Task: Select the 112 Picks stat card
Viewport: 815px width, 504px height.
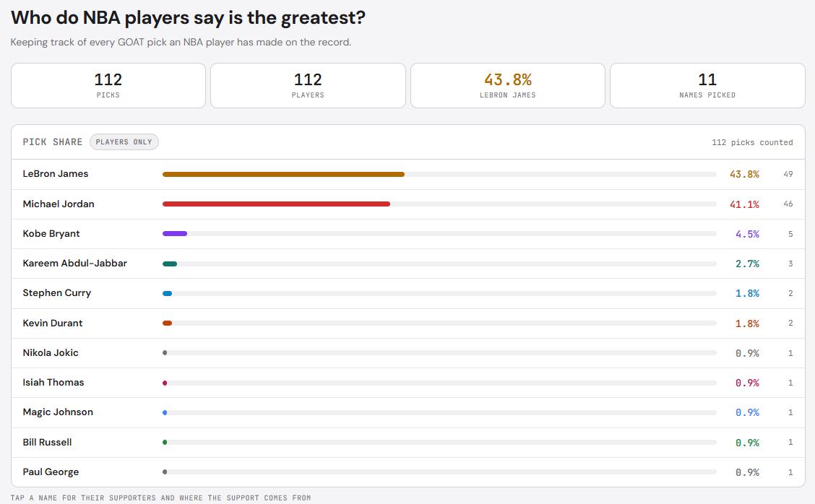Action: [x=108, y=86]
